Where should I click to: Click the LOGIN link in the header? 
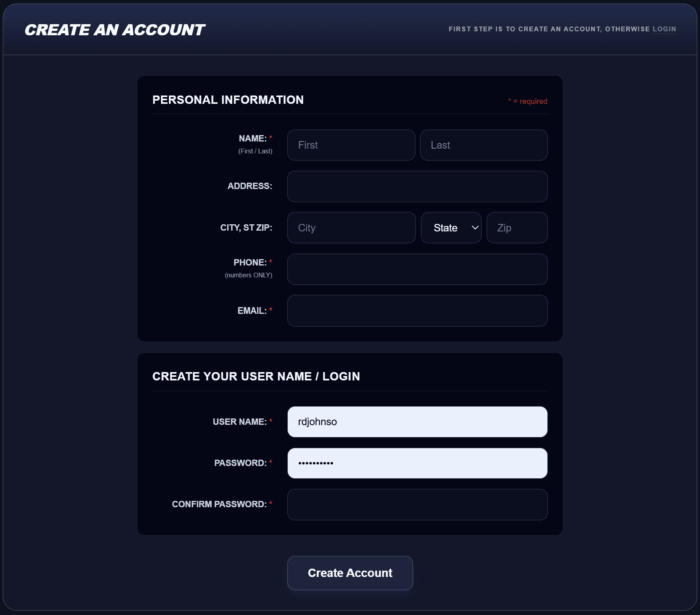(664, 29)
